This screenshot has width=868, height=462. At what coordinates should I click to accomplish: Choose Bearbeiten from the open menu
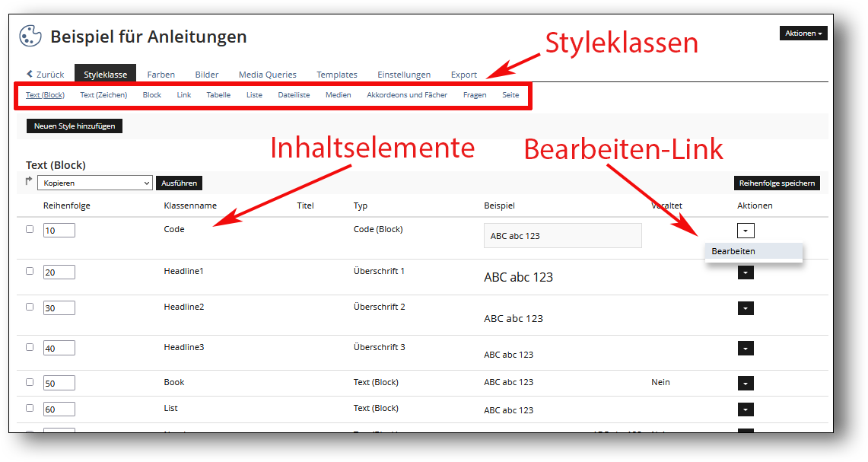pyautogui.click(x=733, y=251)
